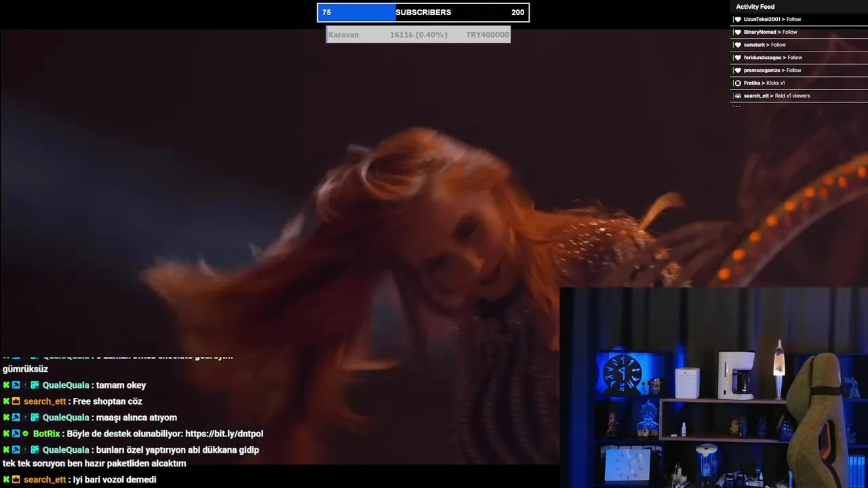Click the '75' current subscriber count
868x488 pixels.
(326, 12)
